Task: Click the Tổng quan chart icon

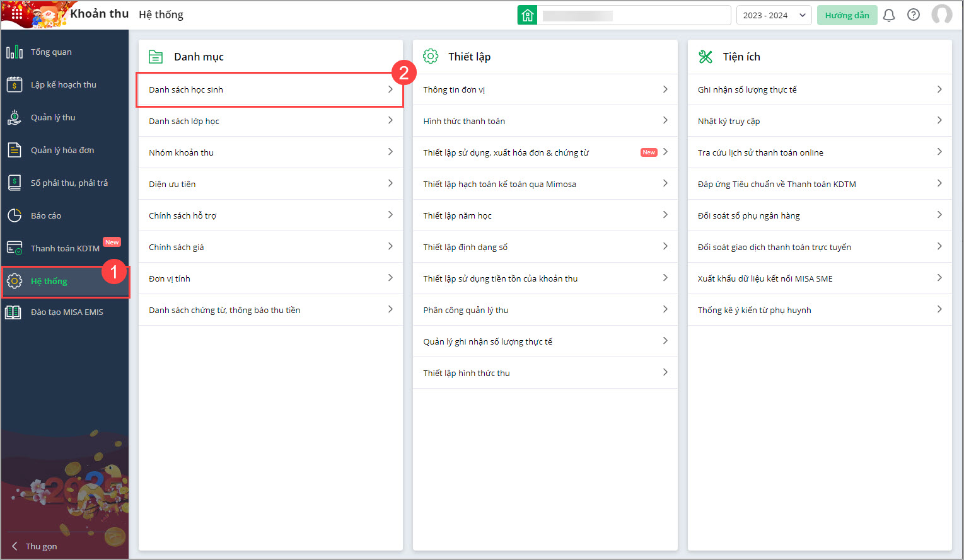Action: (15, 52)
